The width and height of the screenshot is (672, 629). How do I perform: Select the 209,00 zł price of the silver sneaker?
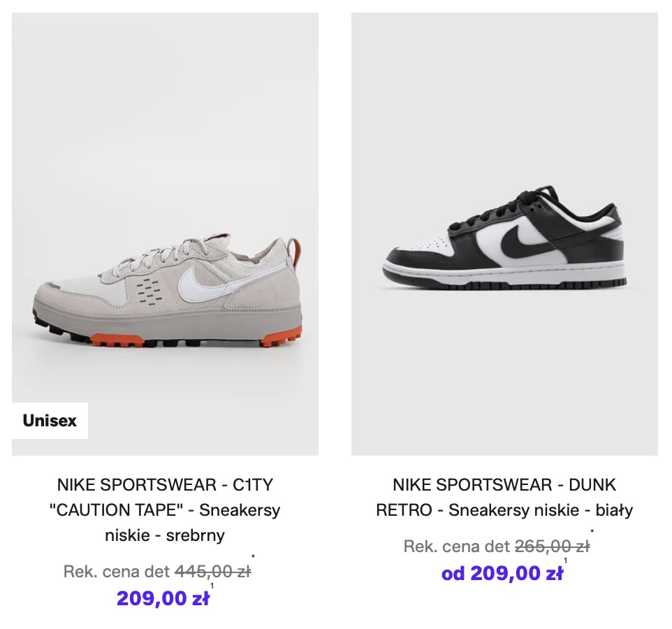tap(163, 599)
